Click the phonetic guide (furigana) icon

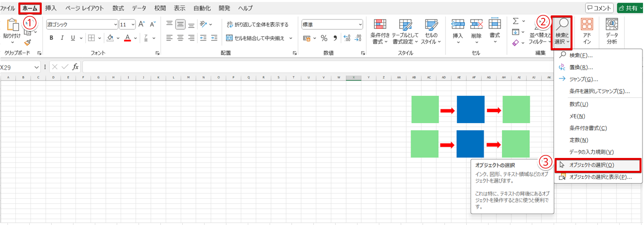click(146, 38)
